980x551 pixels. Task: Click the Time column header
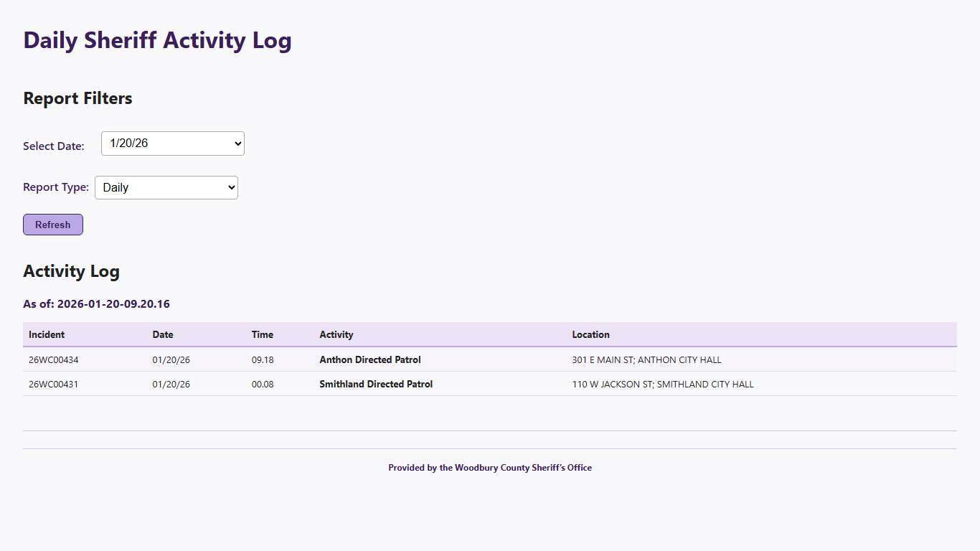pyautogui.click(x=262, y=334)
